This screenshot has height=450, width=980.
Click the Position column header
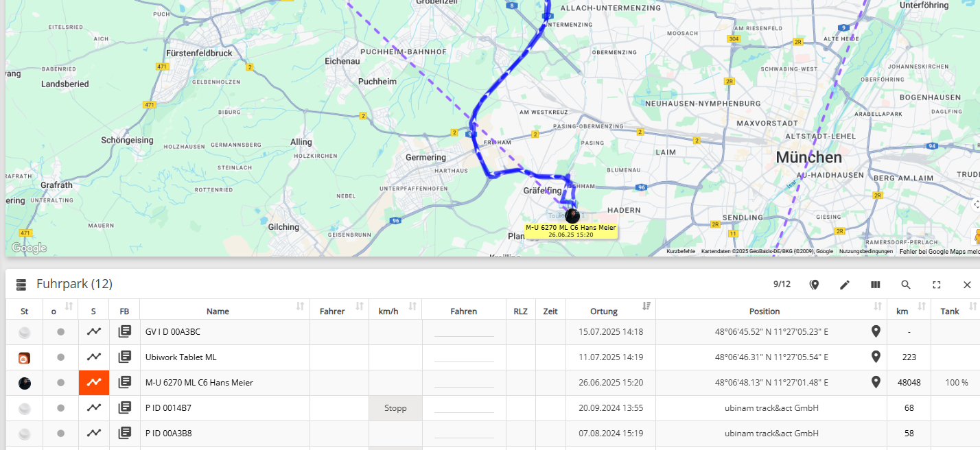click(764, 311)
